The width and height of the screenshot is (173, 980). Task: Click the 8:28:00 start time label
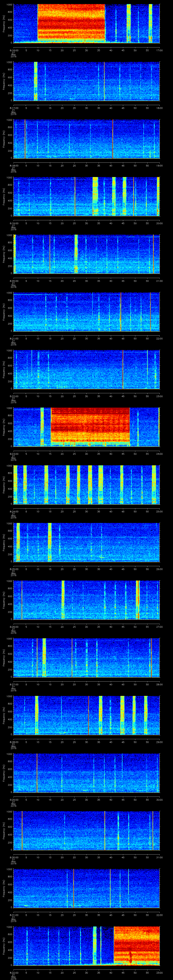13,742
